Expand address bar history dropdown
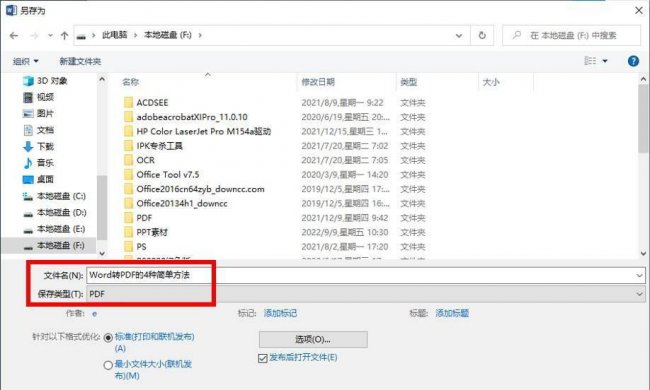The height and width of the screenshot is (390, 650). 459,36
